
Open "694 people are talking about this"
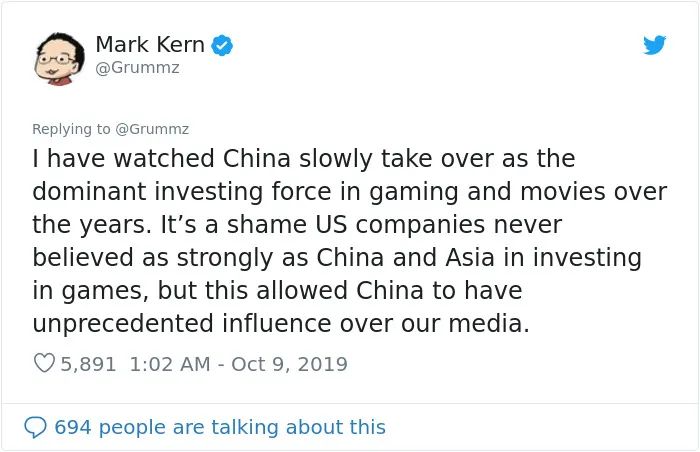tap(220, 427)
